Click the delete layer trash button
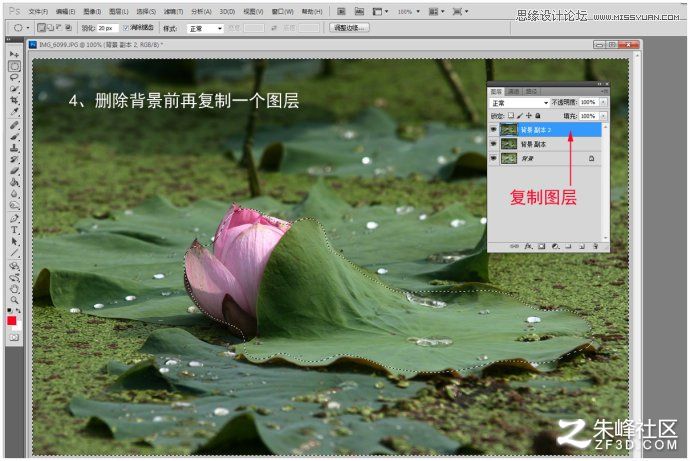 (x=595, y=247)
